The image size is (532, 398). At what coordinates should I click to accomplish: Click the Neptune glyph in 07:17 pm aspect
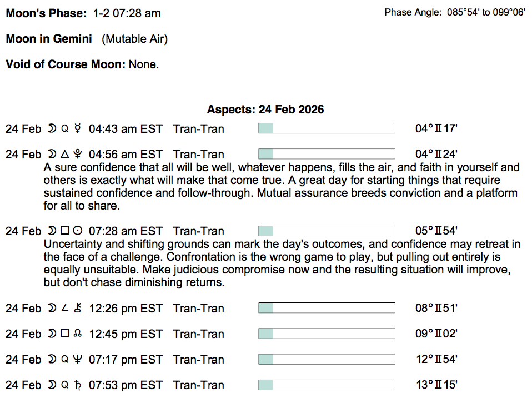pyautogui.click(x=78, y=360)
